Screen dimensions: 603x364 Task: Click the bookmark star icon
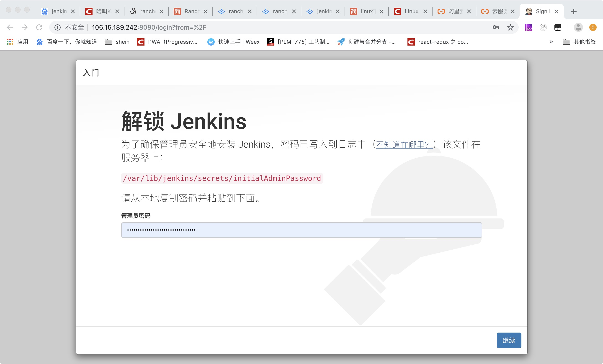tap(510, 27)
